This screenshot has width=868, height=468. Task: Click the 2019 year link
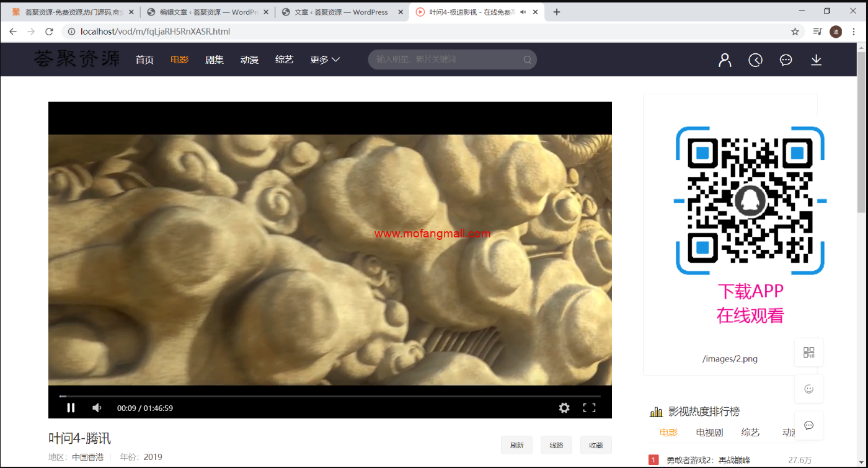(x=153, y=457)
